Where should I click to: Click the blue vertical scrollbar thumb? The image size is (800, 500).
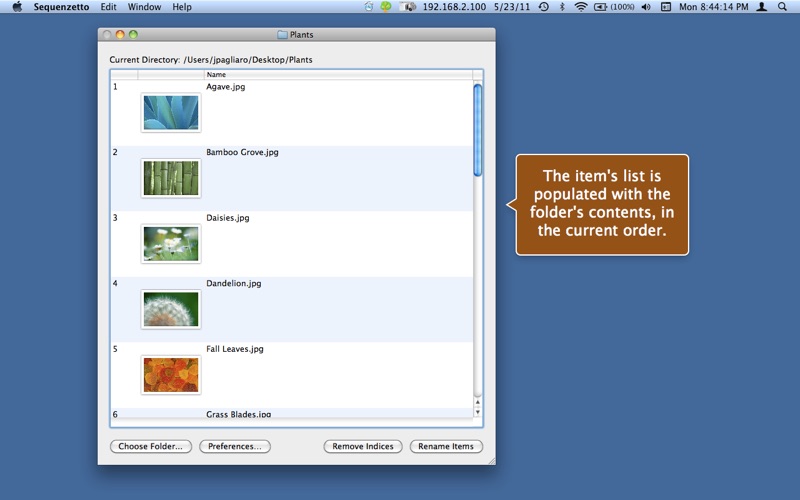pos(478,130)
